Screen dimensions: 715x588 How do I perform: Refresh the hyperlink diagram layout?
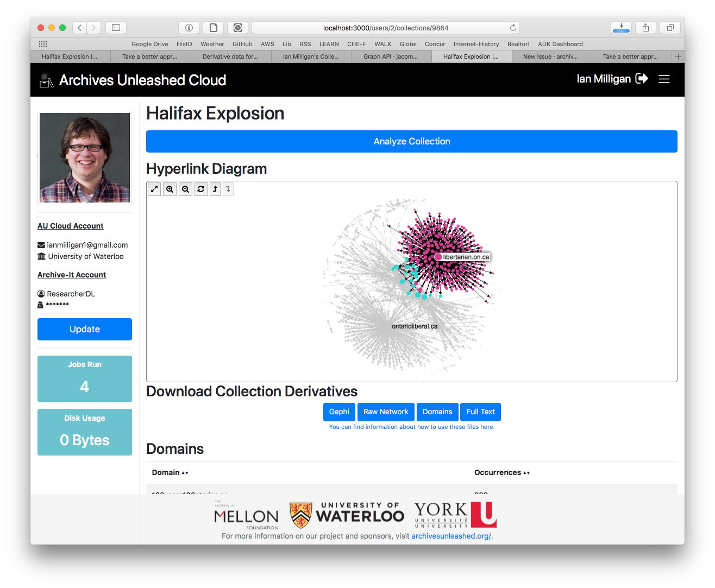point(201,189)
